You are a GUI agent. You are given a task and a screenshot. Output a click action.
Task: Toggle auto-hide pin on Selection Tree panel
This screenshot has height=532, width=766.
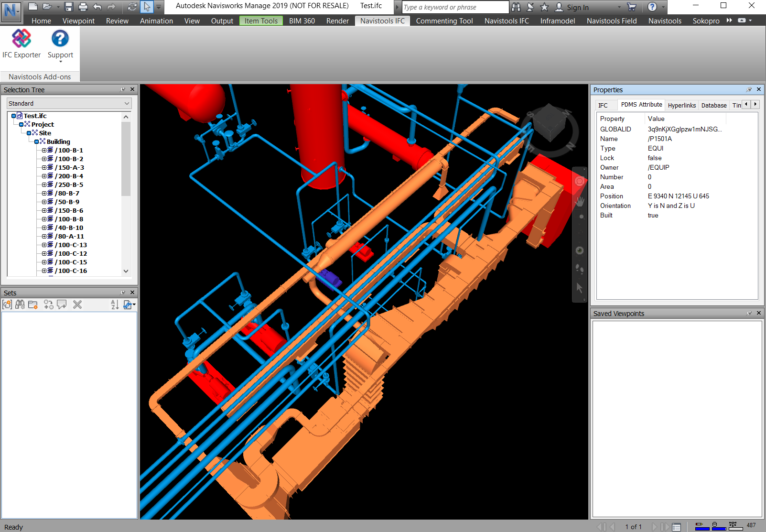(x=123, y=89)
